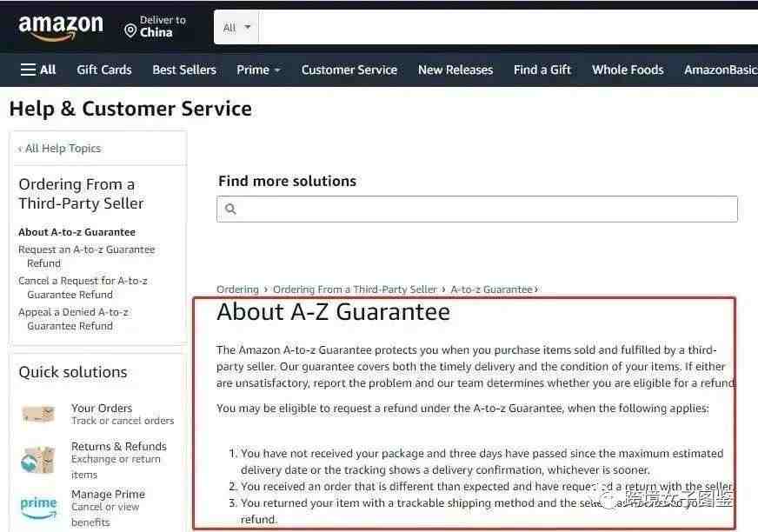The height and width of the screenshot is (532, 758).
Task: Open Returns & Refunds quick solution
Action: click(x=119, y=446)
